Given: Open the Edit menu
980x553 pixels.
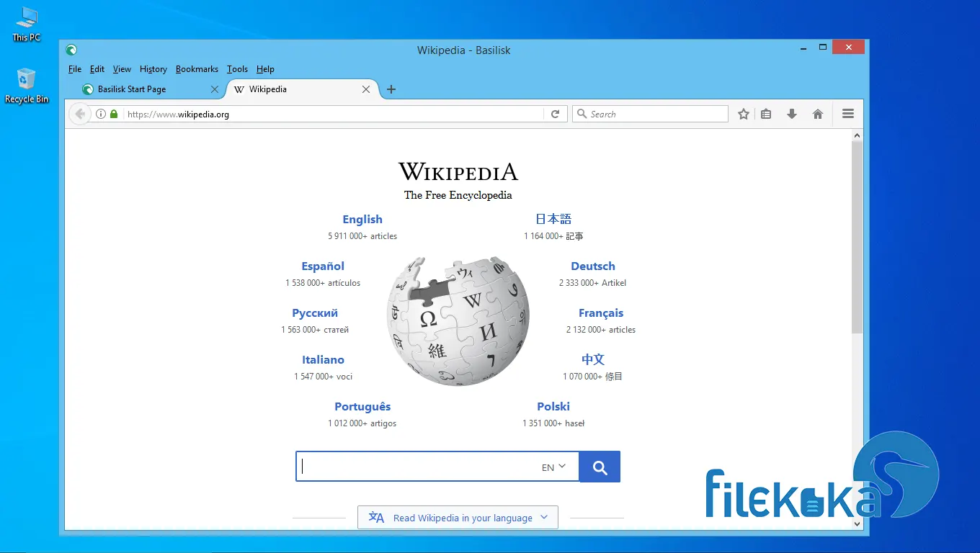Looking at the screenshot, I should (x=97, y=69).
